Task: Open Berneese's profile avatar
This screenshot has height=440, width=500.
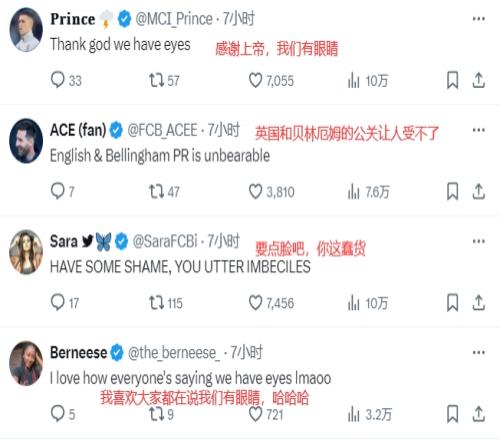Action: (x=26, y=363)
